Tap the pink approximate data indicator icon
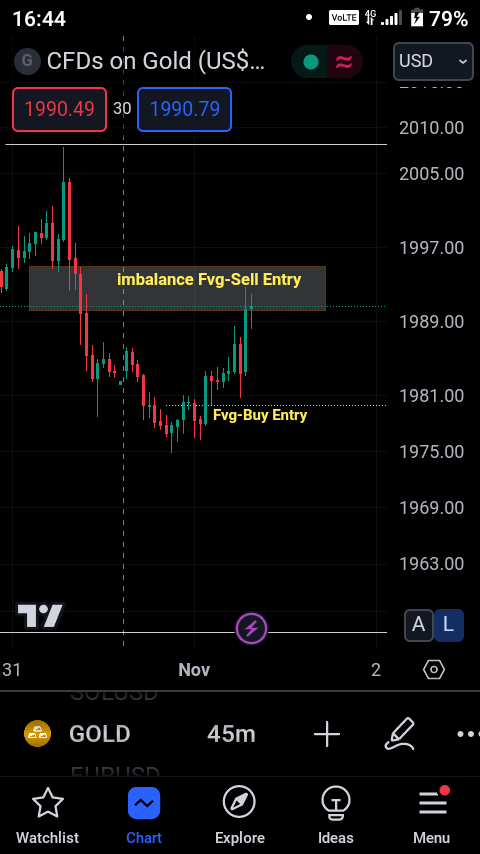This screenshot has height=854, width=480. (x=344, y=62)
